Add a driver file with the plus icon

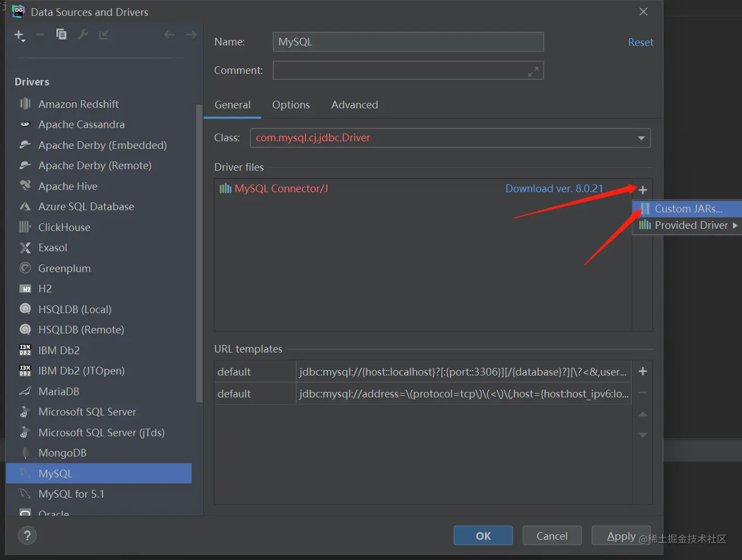[643, 190]
